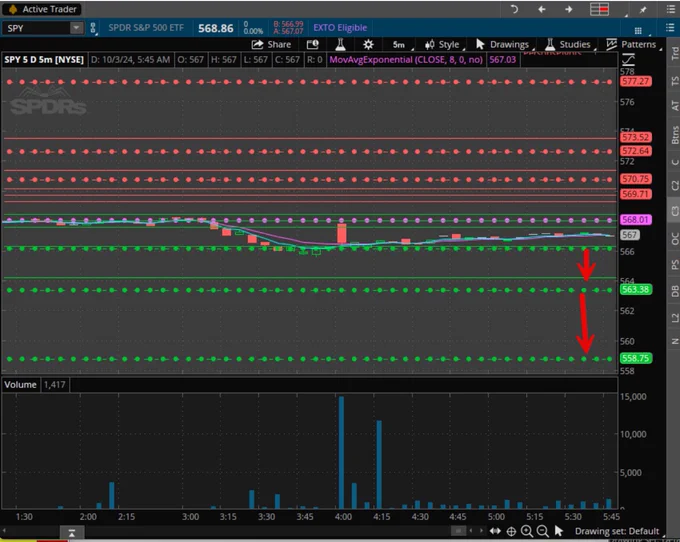
Task: Open the 5m timeframe dropdown
Action: point(399,45)
